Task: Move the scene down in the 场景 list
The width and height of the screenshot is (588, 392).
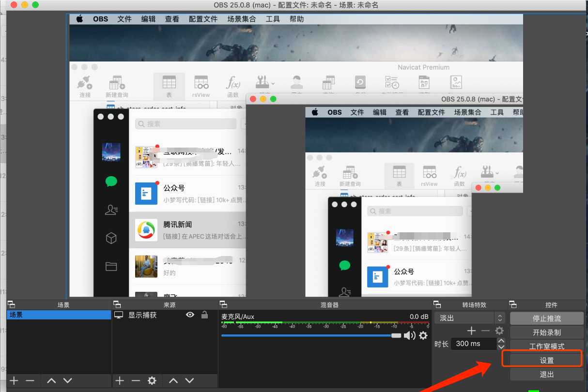Action: 67,380
